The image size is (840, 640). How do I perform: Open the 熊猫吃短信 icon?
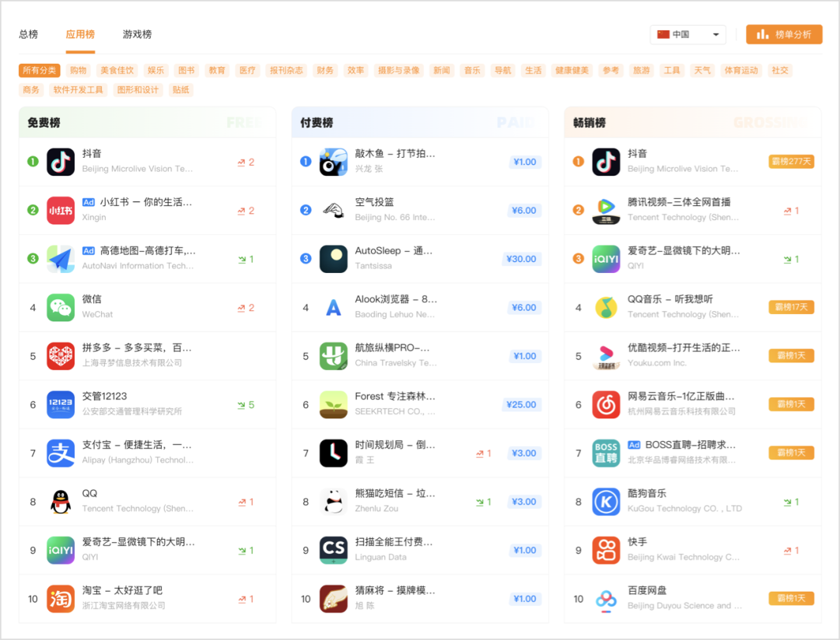pos(333,502)
